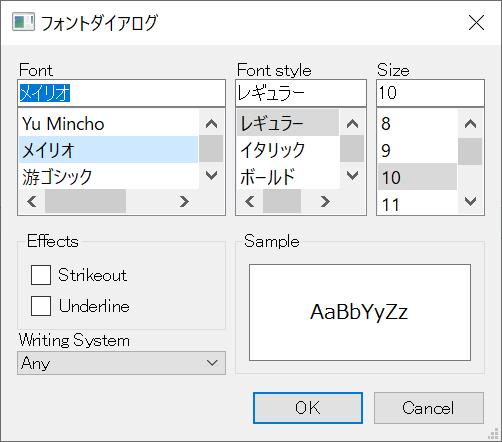Screen dimensions: 502x442
Task: Focus the Font name text field
Action: coord(121,93)
